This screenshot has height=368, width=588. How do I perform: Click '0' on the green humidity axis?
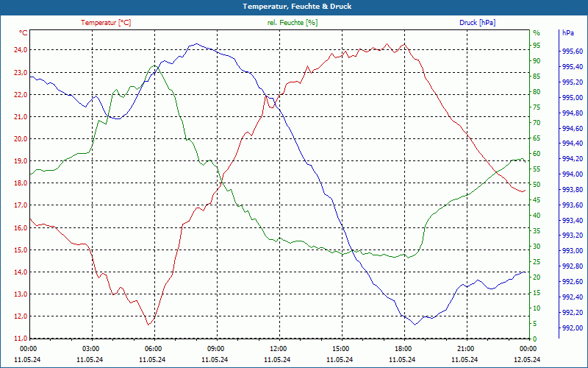(x=535, y=339)
